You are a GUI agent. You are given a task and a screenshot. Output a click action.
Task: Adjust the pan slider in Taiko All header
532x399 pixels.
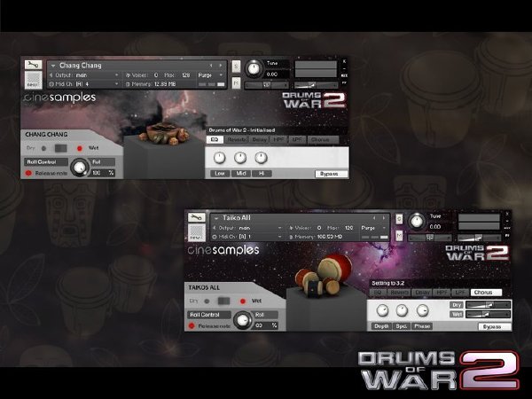coord(430,238)
